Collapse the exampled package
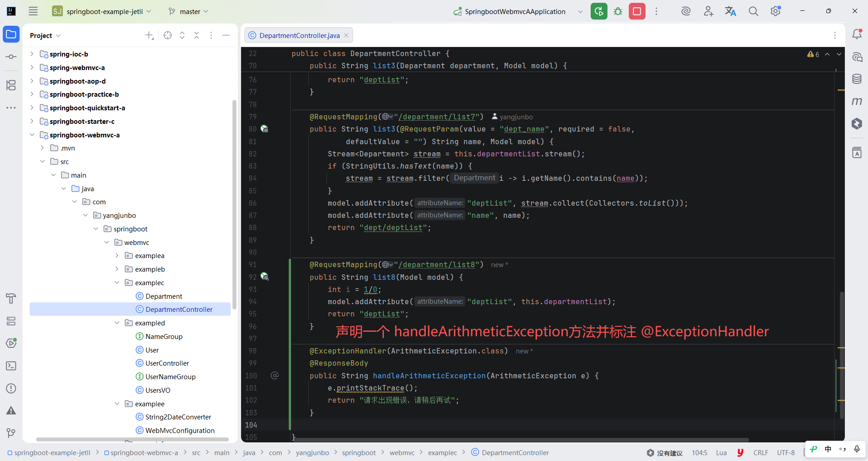The width and height of the screenshot is (868, 461). point(117,323)
